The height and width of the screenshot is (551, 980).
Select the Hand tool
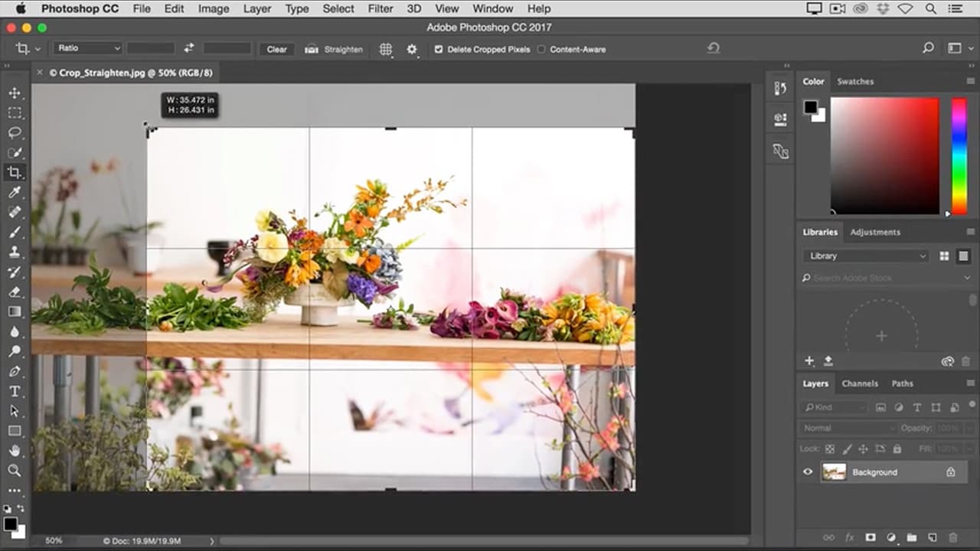pyautogui.click(x=15, y=451)
